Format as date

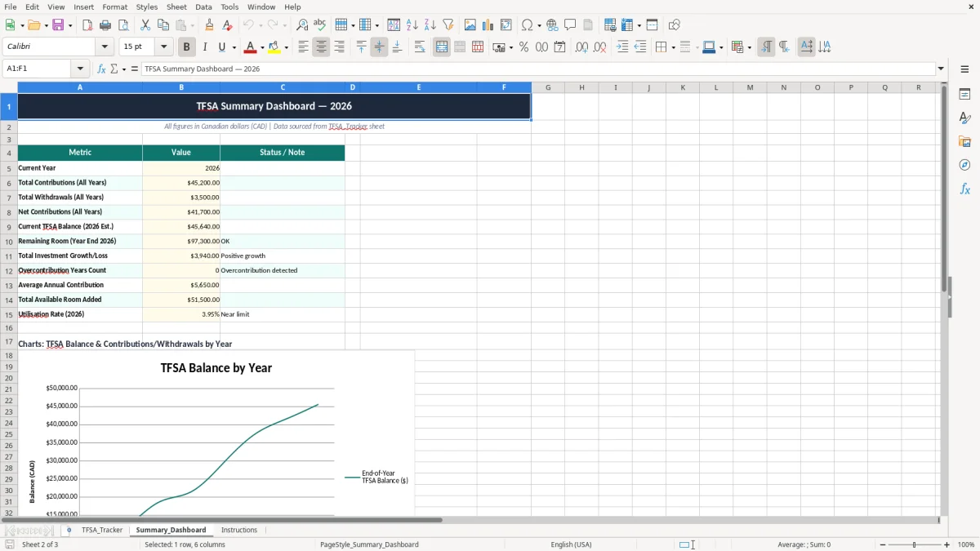click(559, 47)
